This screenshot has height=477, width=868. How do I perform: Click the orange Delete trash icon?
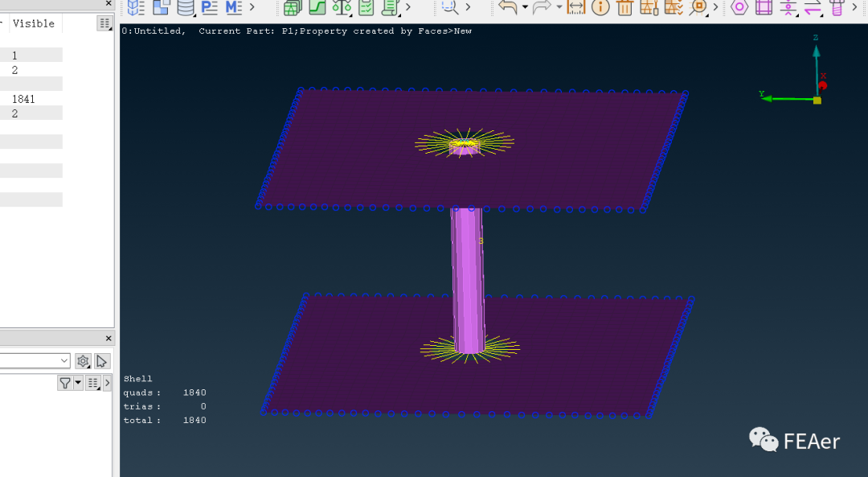pyautogui.click(x=624, y=7)
